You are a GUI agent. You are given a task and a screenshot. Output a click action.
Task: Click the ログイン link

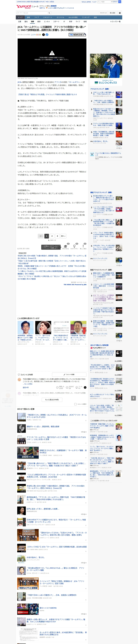(x=43, y=8)
